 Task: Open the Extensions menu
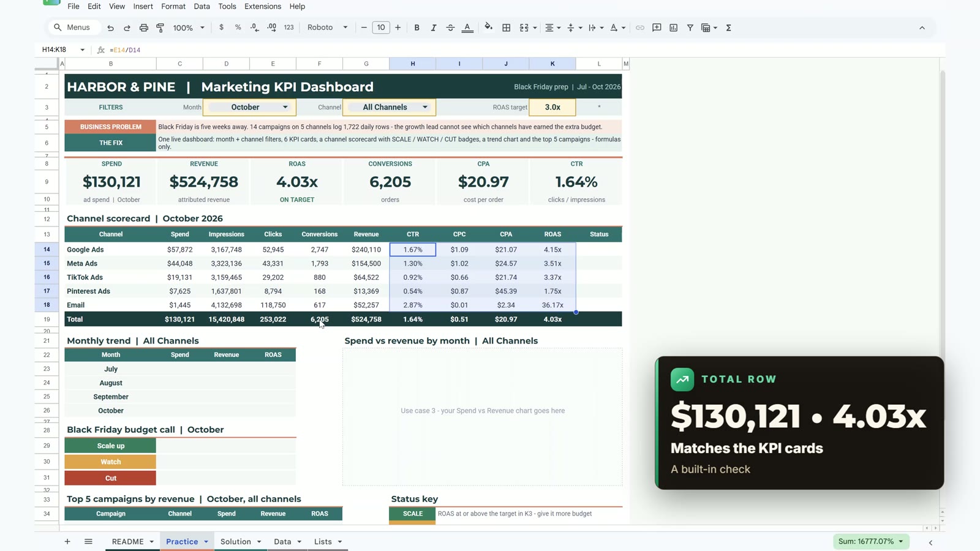[263, 6]
